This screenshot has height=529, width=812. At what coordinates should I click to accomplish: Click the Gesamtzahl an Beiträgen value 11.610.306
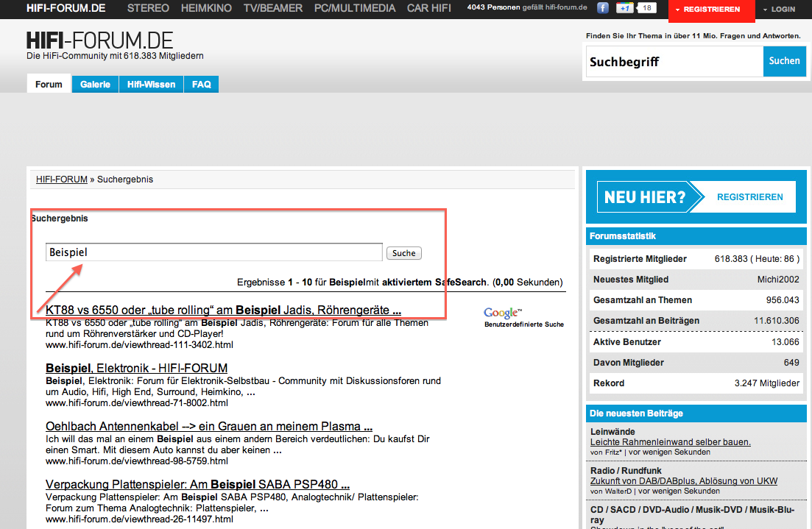tap(776, 321)
